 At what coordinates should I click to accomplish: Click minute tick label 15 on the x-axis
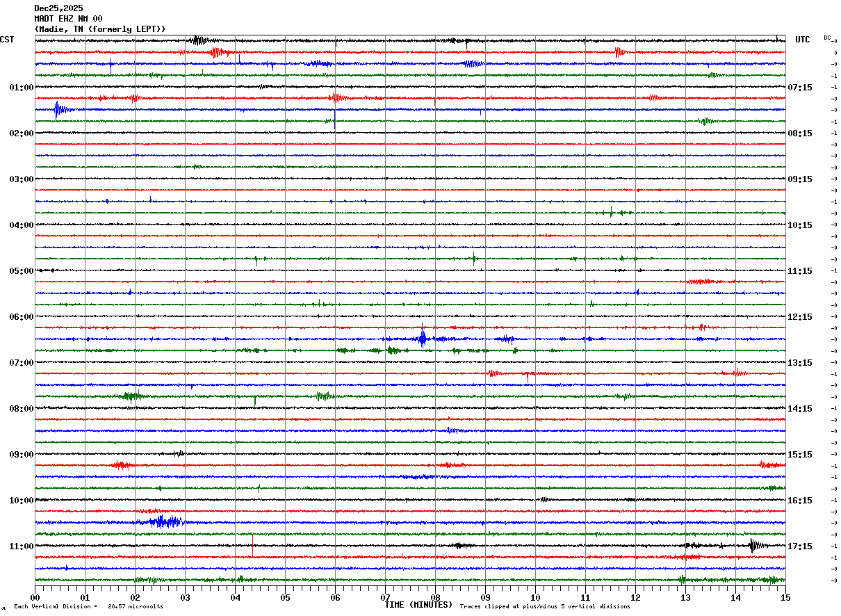(785, 597)
